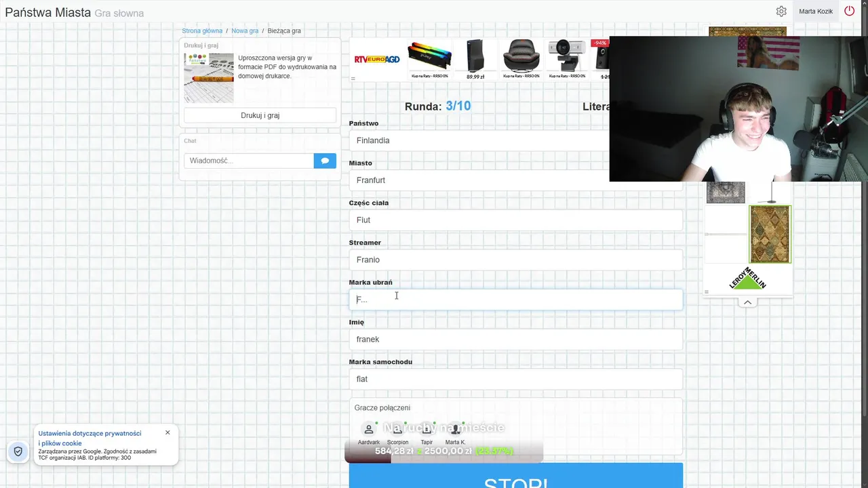Screen dimensions: 868x488
Task: Click the Marka samochodu field with fiat
Action: [x=516, y=379]
